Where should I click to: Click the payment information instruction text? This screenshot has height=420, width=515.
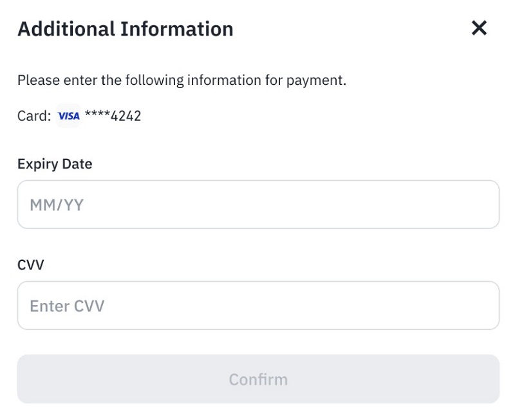pyautogui.click(x=182, y=80)
